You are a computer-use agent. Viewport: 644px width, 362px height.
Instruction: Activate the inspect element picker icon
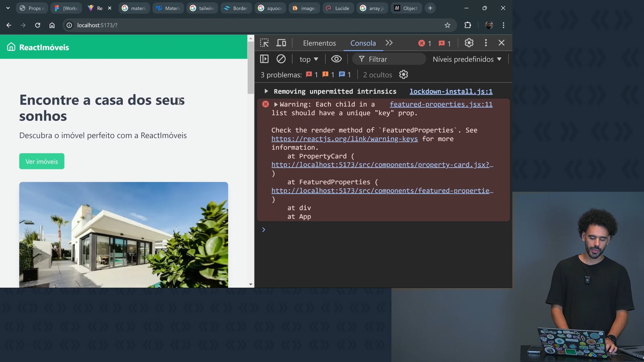pyautogui.click(x=264, y=43)
